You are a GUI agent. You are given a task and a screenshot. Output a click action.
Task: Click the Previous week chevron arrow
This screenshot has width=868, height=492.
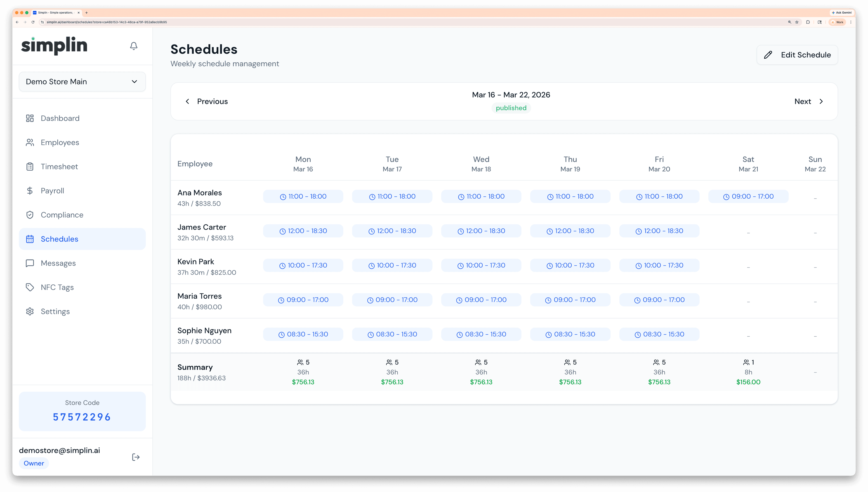click(x=188, y=101)
